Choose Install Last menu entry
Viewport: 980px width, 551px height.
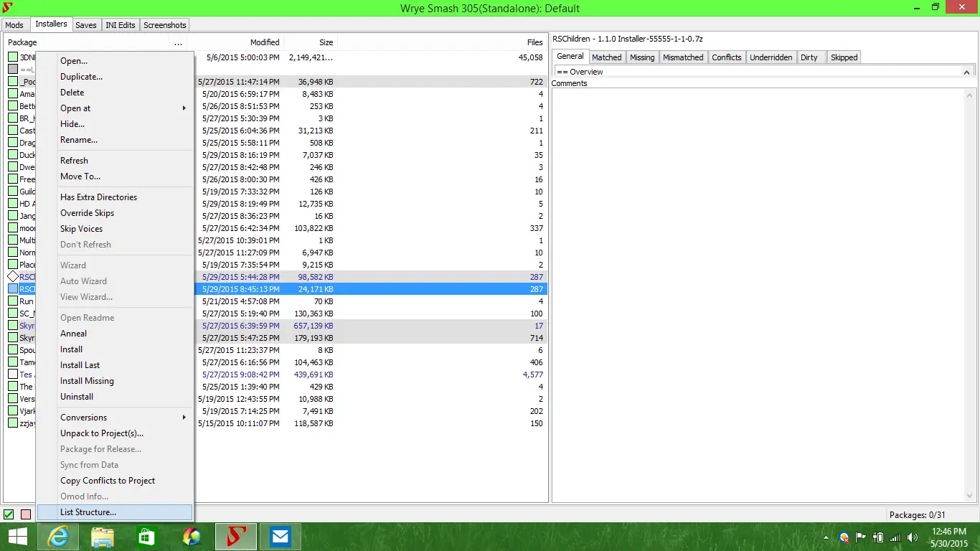(115, 365)
